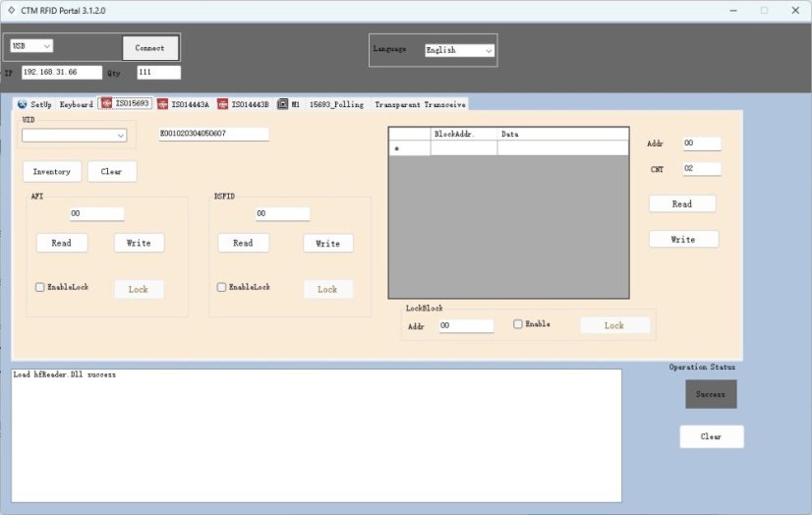The width and height of the screenshot is (812, 515).
Task: Click the Inventory button
Action: pyautogui.click(x=52, y=172)
